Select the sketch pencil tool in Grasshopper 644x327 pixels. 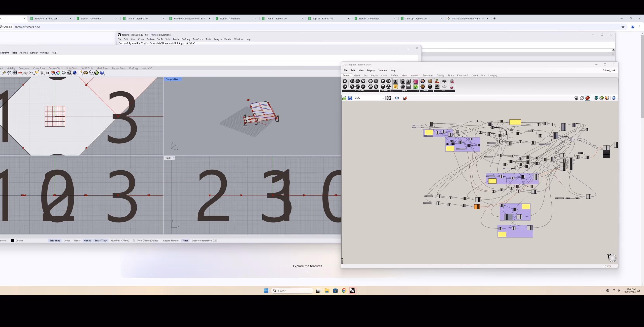[x=405, y=98]
